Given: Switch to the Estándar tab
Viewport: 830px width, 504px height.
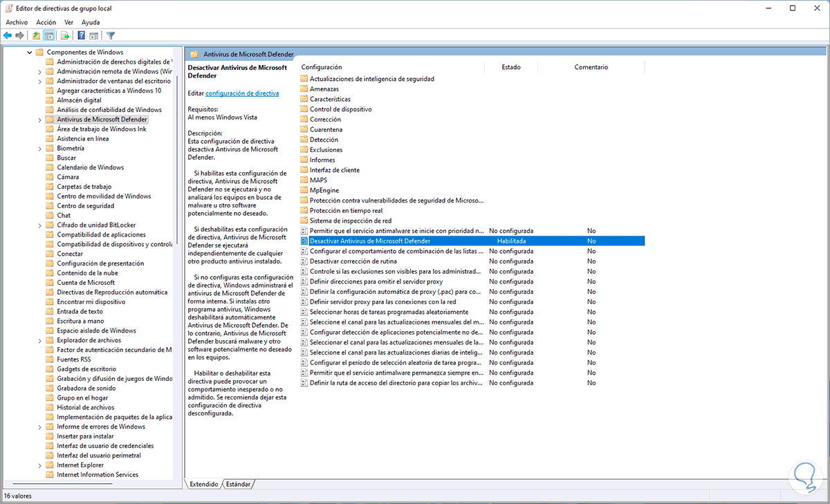Looking at the screenshot, I should tap(238, 484).
